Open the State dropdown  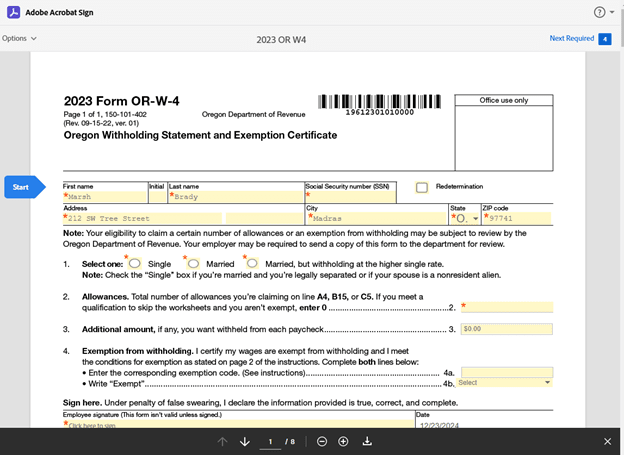[465, 219]
